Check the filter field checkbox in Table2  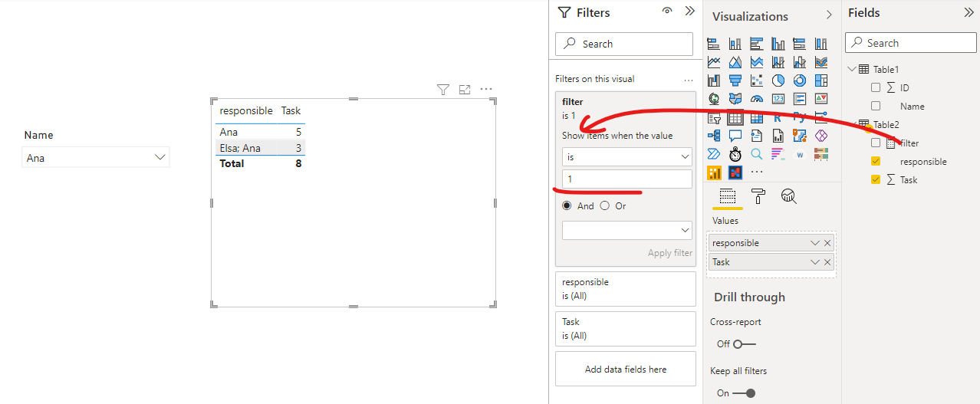[x=876, y=143]
